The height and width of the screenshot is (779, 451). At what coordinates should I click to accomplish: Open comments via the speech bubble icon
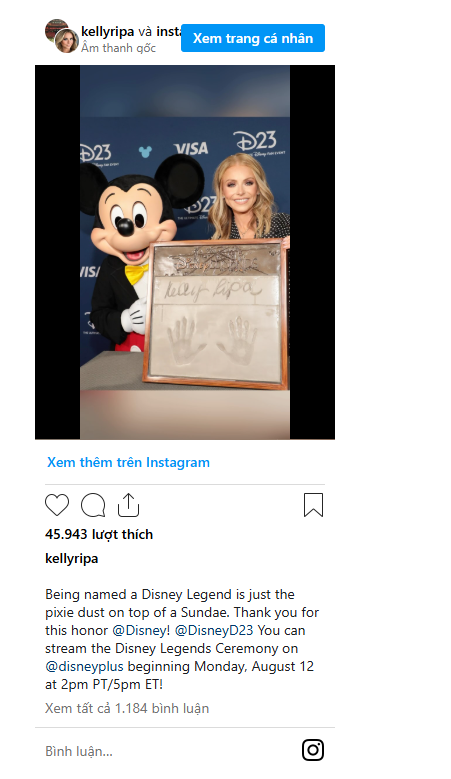point(93,505)
